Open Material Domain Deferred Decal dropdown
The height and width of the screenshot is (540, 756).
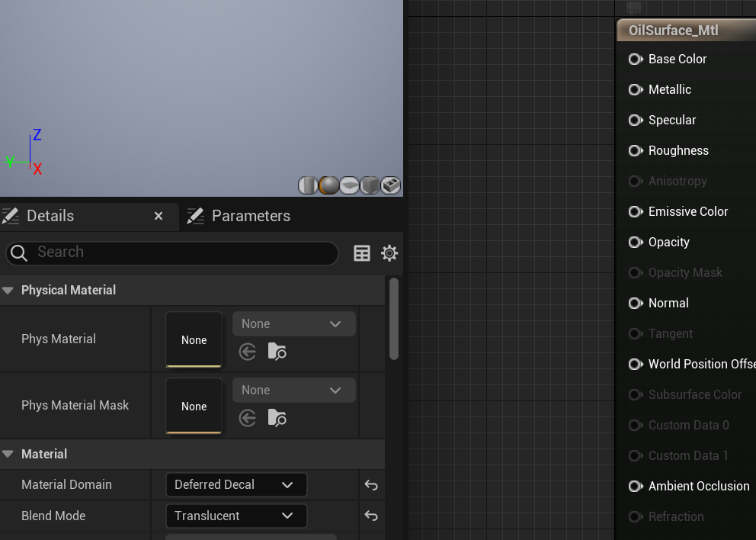pos(235,485)
